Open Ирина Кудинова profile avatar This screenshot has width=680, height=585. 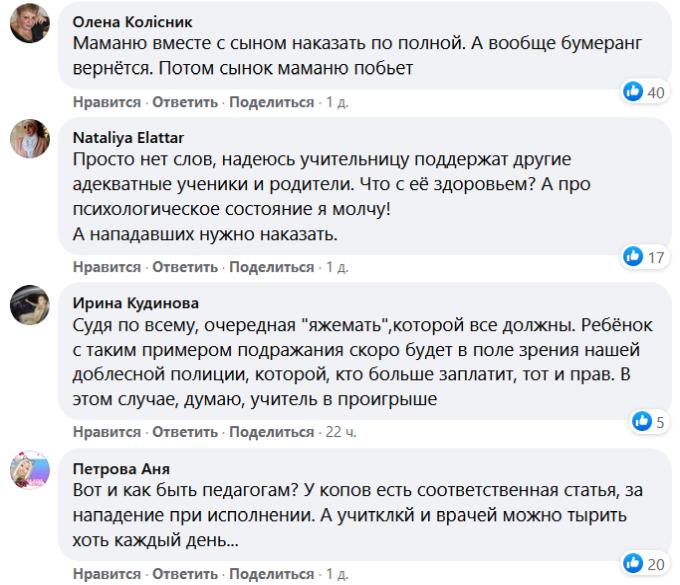coord(29,305)
